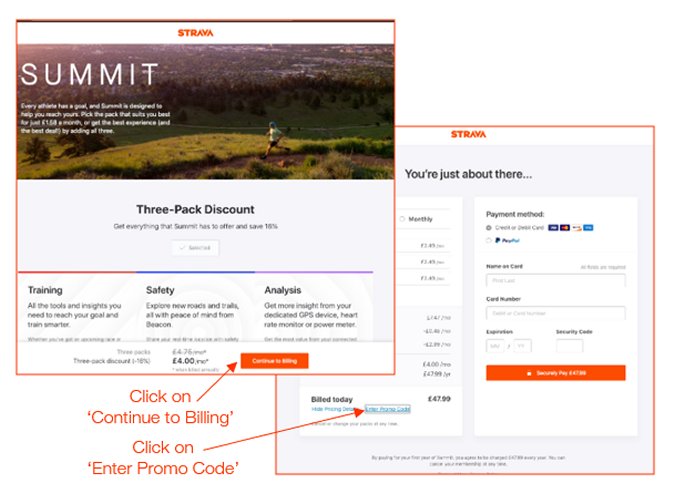The width and height of the screenshot is (674, 494).
Task: Click the Training pack heading
Action: (45, 290)
